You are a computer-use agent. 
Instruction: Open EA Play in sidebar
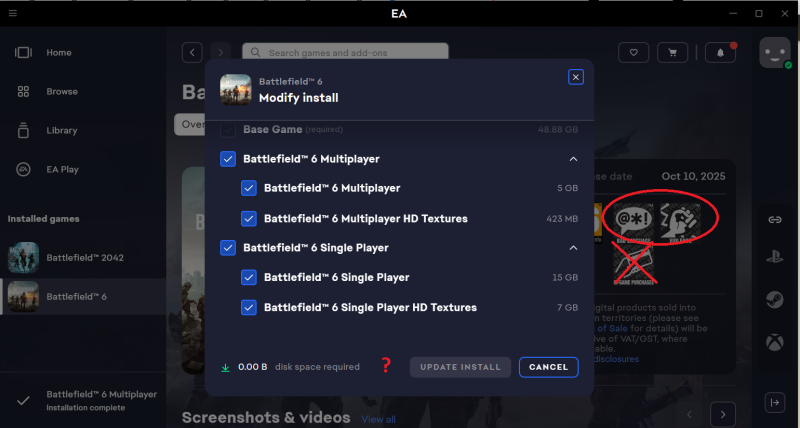click(x=62, y=169)
